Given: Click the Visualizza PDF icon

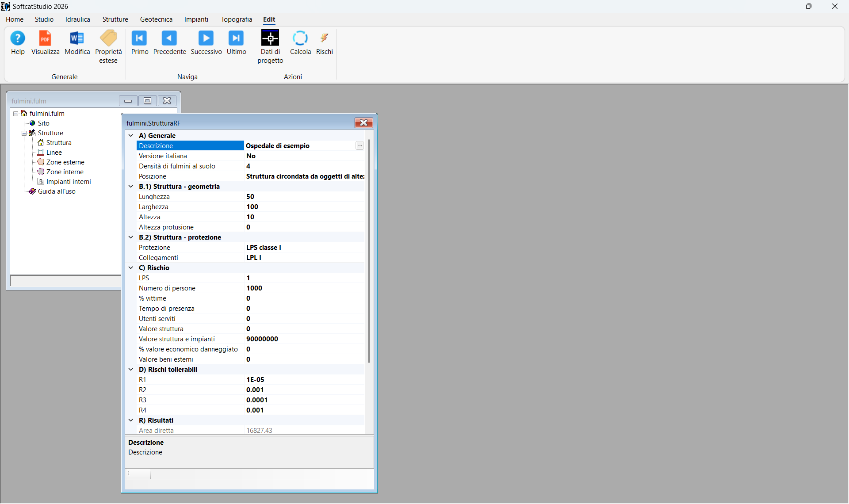Looking at the screenshot, I should tap(45, 43).
